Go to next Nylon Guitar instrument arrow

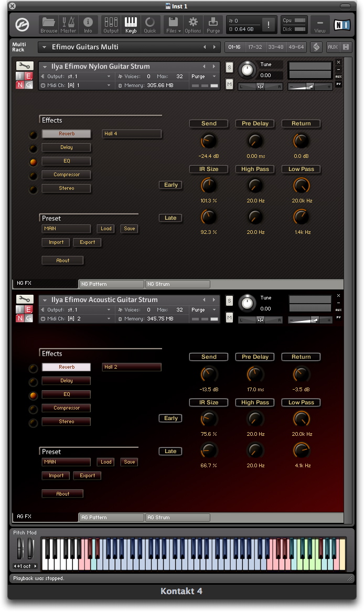[x=213, y=67]
